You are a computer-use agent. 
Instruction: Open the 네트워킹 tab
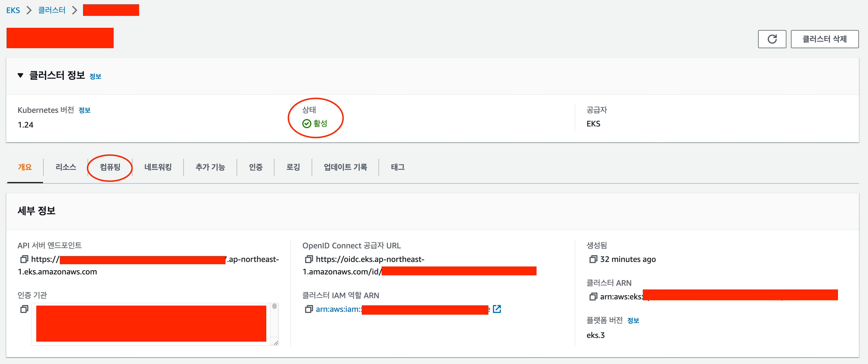pyautogui.click(x=158, y=167)
